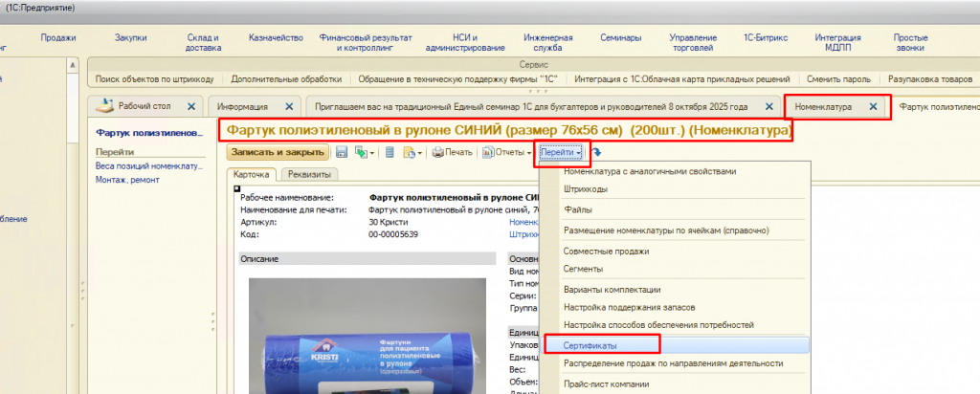
Task: Choose Сертификаты in the Перейти menu
Action: 674,344
